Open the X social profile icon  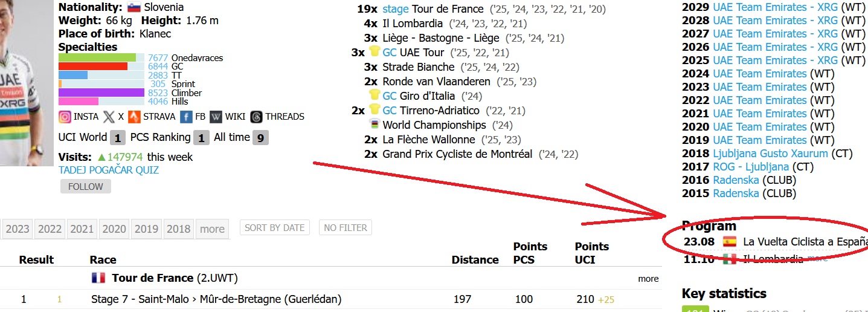coord(109,117)
